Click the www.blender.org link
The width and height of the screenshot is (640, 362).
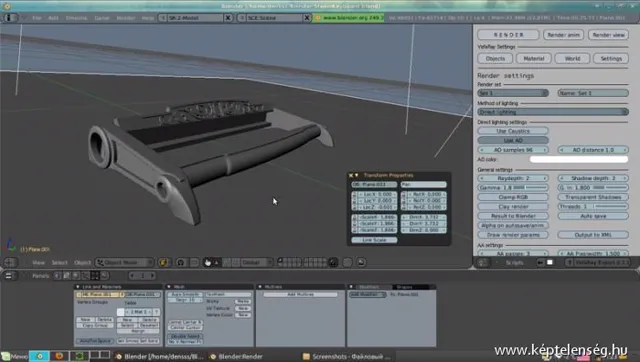[x=349, y=18]
